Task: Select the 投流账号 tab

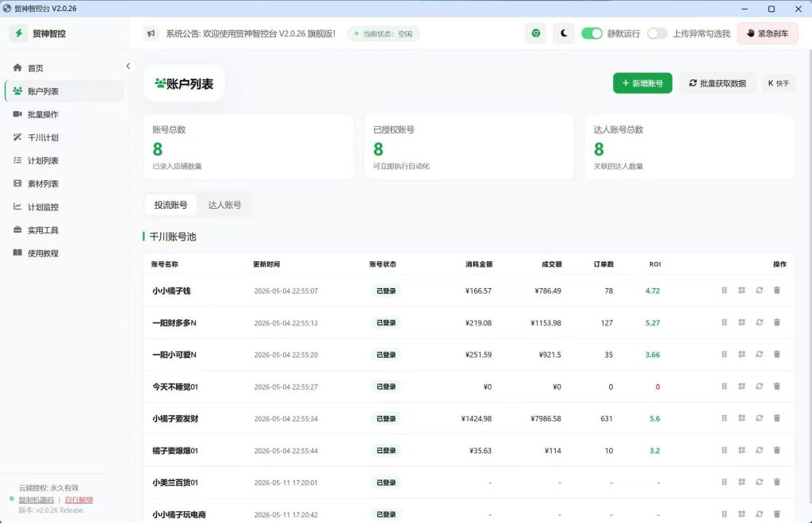Action: pos(170,205)
